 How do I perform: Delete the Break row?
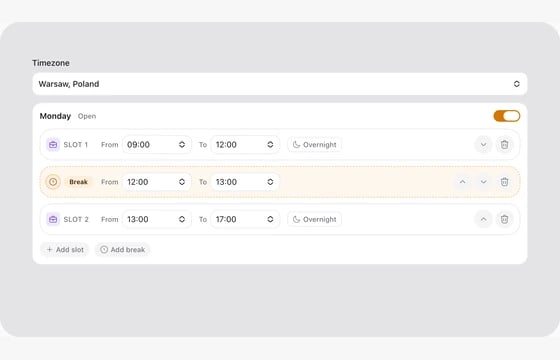pos(504,182)
